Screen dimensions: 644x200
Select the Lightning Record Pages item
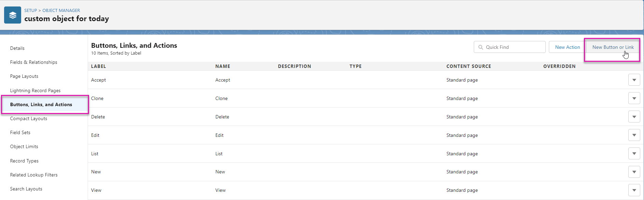tap(35, 90)
